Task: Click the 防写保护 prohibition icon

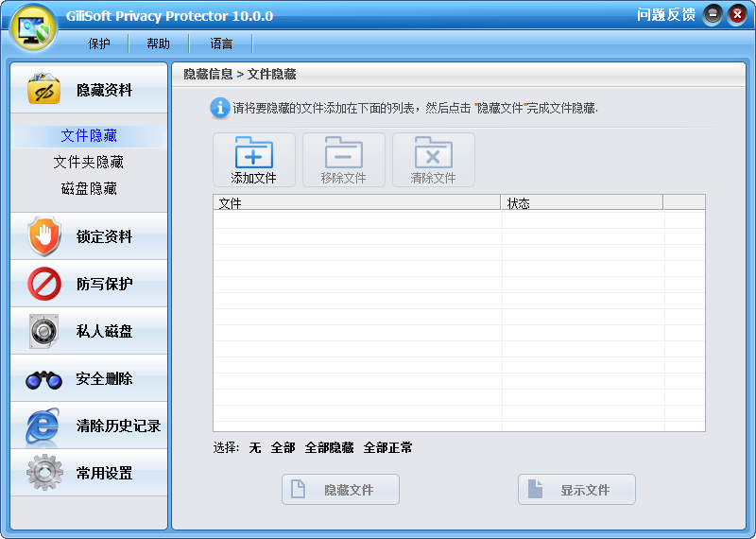Action: (x=44, y=284)
